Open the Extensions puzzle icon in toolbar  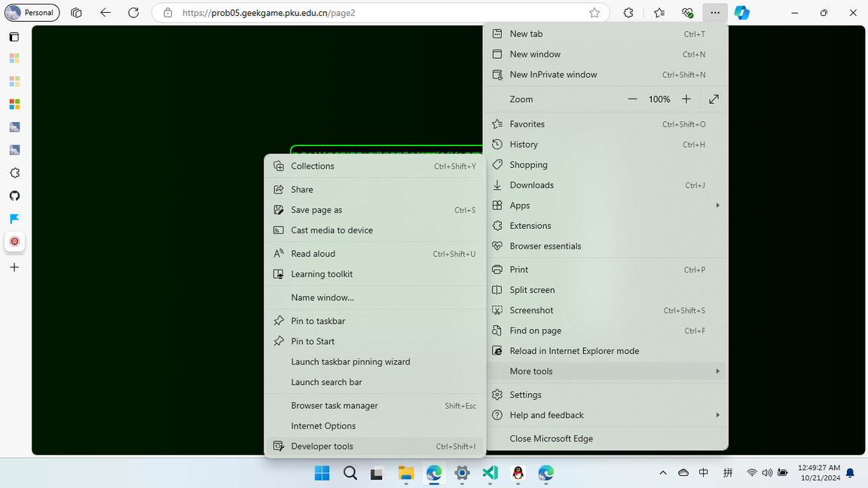tap(628, 12)
